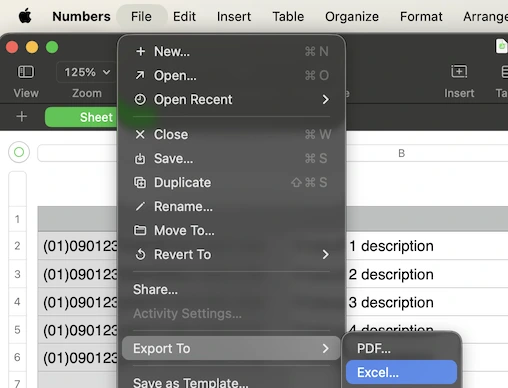Open the Numbers application menu

[x=81, y=16]
